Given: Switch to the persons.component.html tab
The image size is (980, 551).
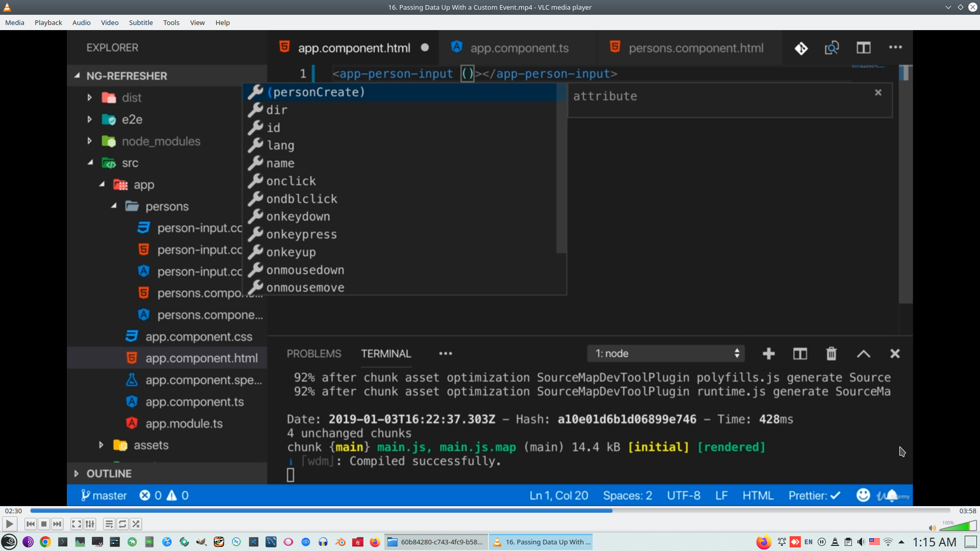Looking at the screenshot, I should point(696,48).
